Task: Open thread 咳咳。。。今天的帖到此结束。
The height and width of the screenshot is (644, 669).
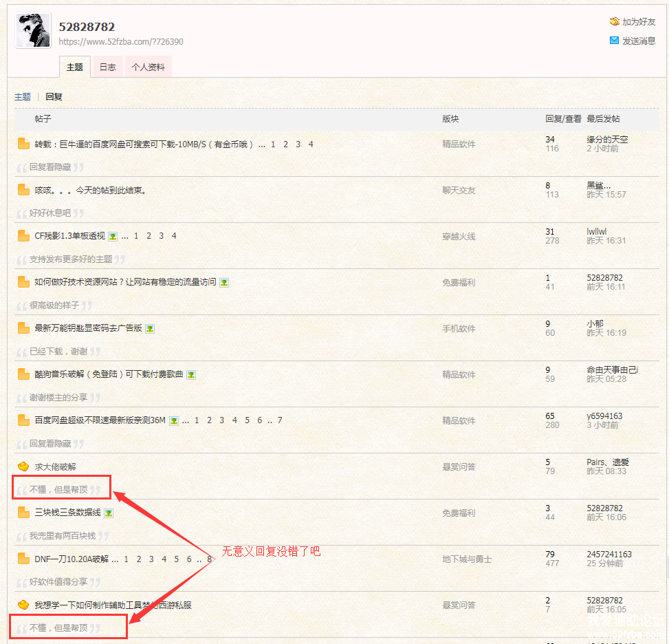Action: pyautogui.click(x=90, y=191)
